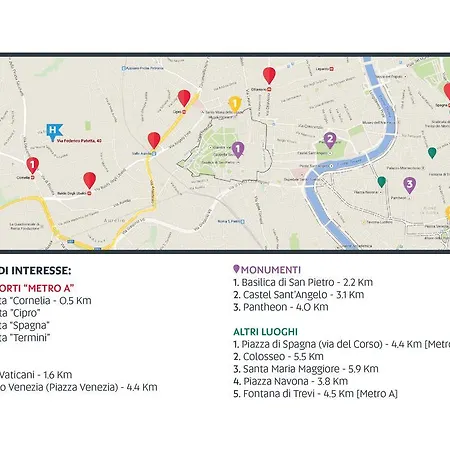
Task: Click the yellow pin numbered 1
Action: [x=235, y=104]
